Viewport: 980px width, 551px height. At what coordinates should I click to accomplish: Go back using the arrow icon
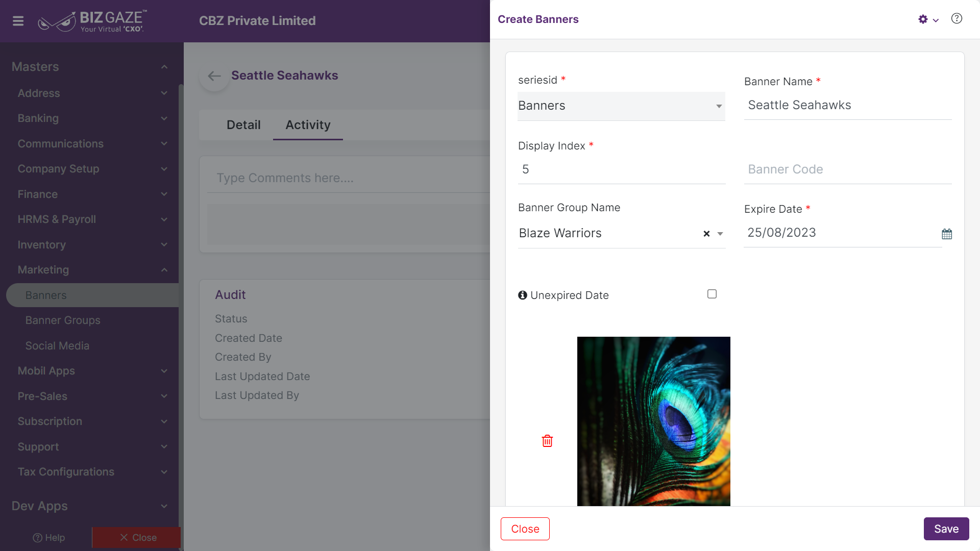pyautogui.click(x=214, y=77)
